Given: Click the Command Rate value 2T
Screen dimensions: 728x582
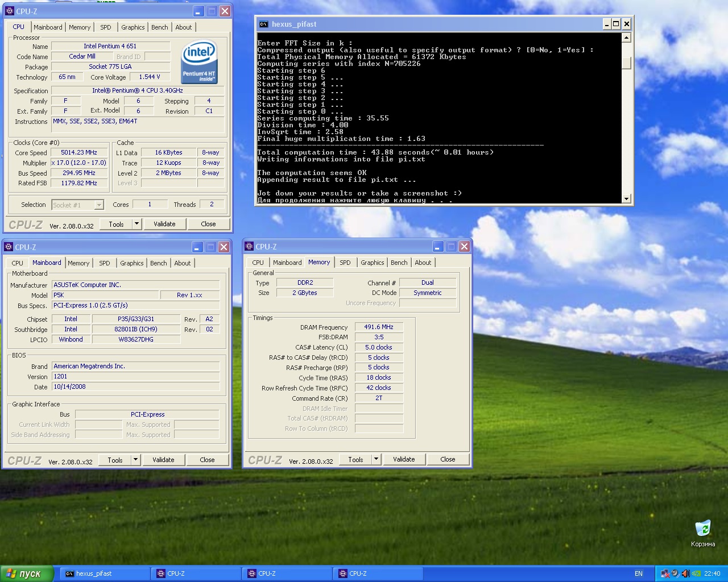Looking at the screenshot, I should pyautogui.click(x=379, y=398).
